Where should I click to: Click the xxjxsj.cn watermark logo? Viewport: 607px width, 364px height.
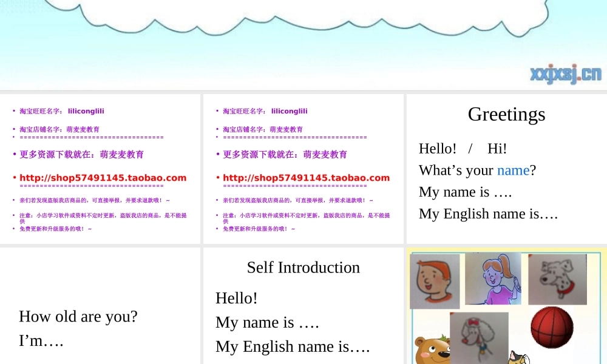[565, 74]
